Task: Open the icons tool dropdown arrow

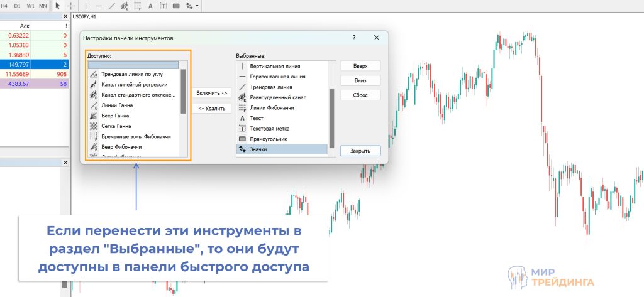Action: (197, 6)
